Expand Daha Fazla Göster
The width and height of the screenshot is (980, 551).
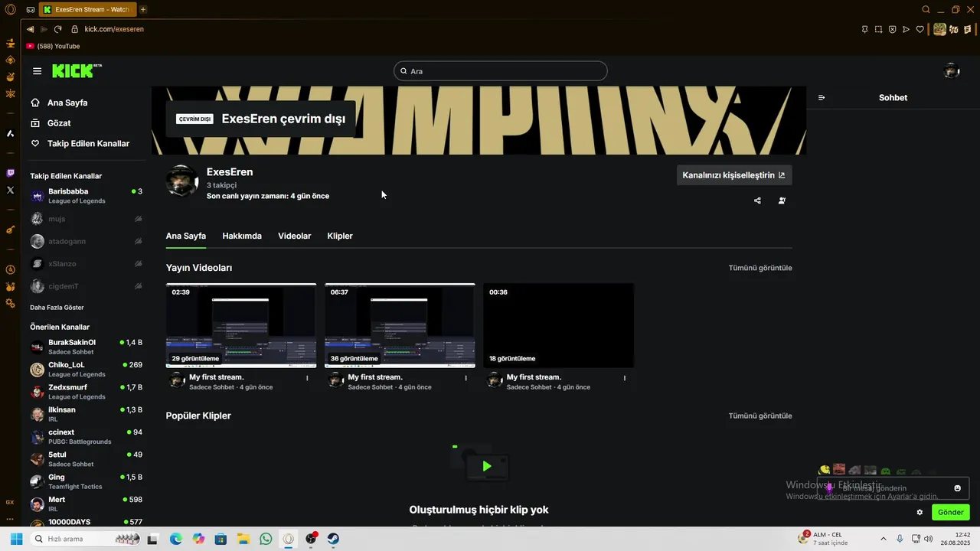tap(57, 308)
